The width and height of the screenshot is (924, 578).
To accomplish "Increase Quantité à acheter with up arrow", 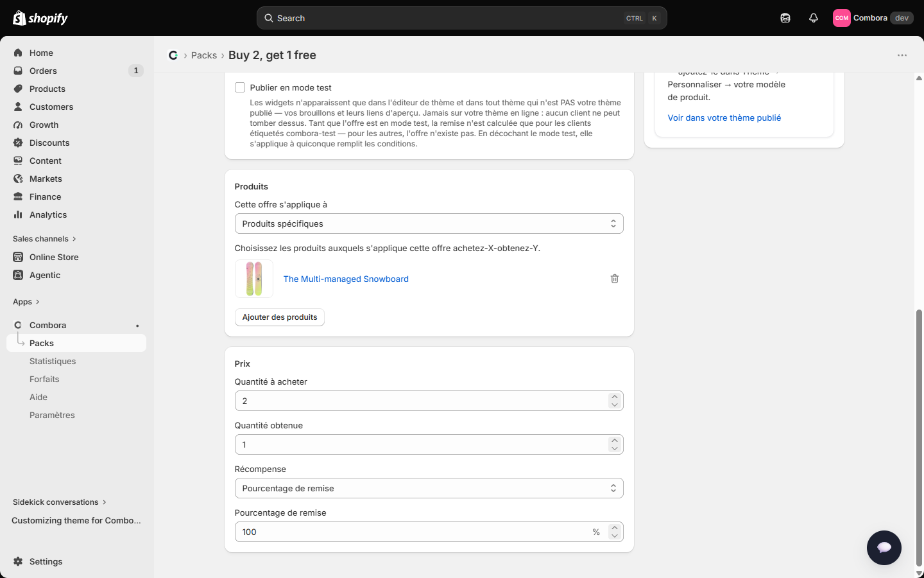I will [x=615, y=397].
